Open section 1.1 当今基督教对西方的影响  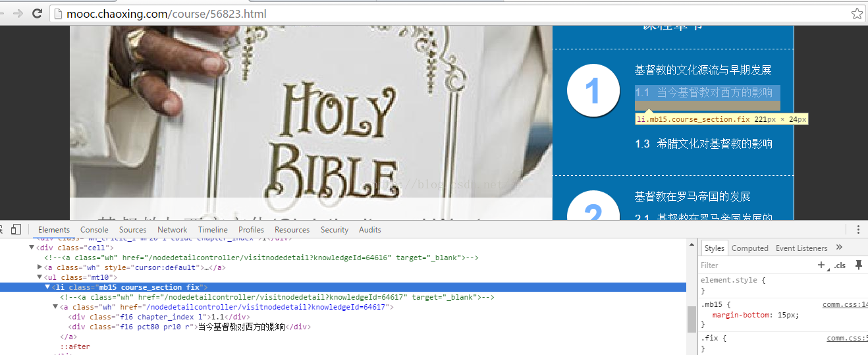(x=703, y=92)
